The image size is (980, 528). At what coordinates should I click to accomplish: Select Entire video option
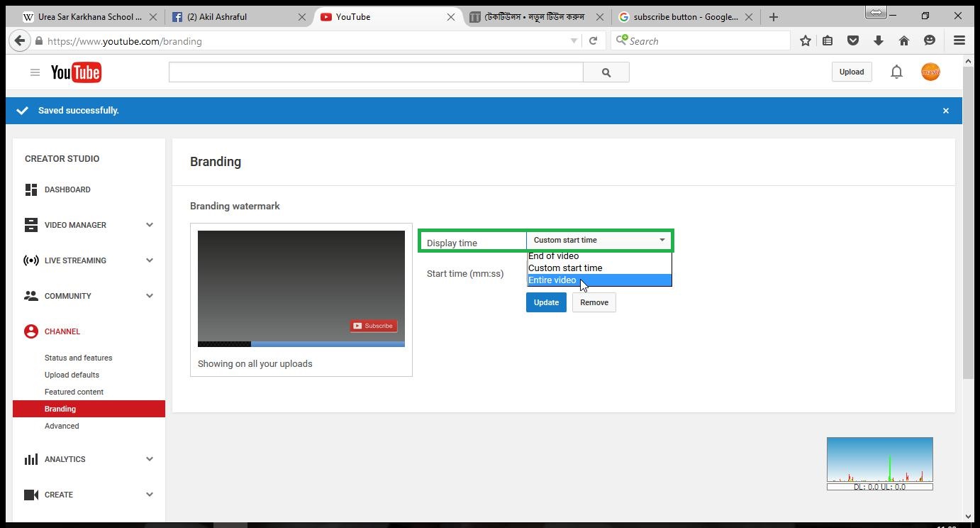pyautogui.click(x=599, y=280)
